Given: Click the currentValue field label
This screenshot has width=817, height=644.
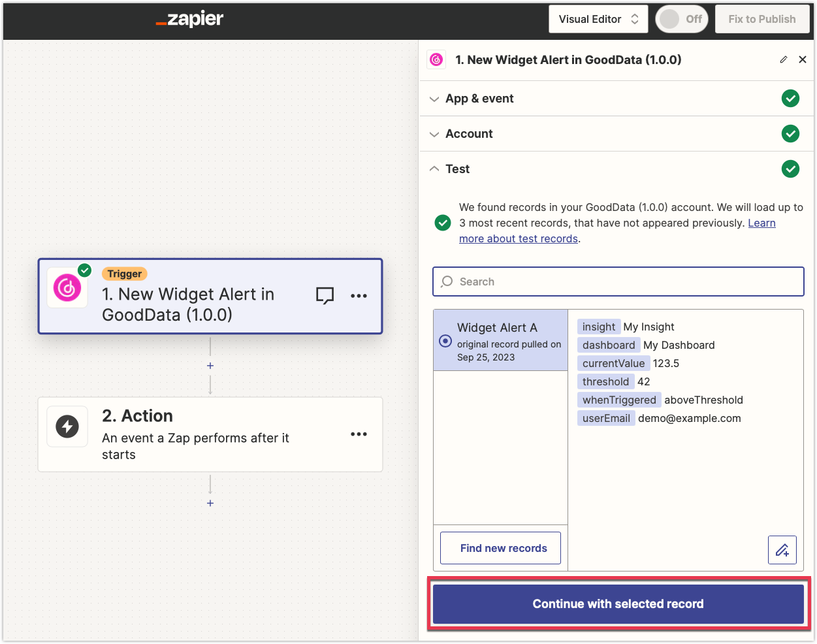Looking at the screenshot, I should (x=613, y=363).
